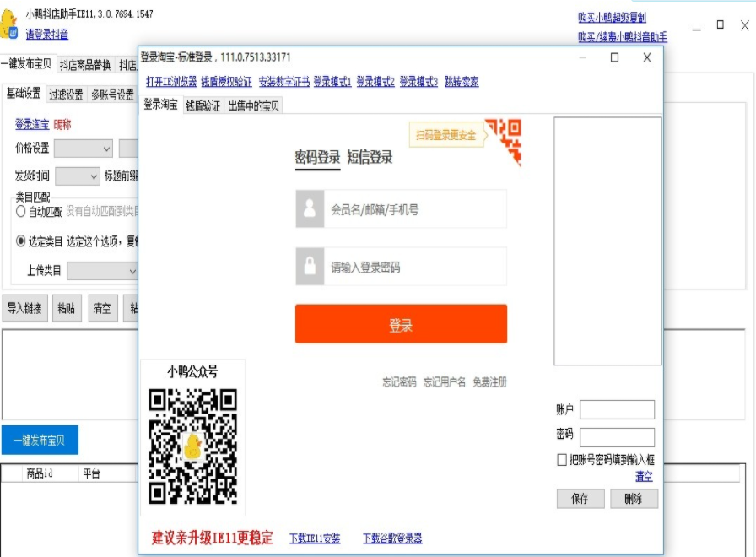Click the 清空 link under the checkbox
Viewport: 756px width, 557px height.
644,477
